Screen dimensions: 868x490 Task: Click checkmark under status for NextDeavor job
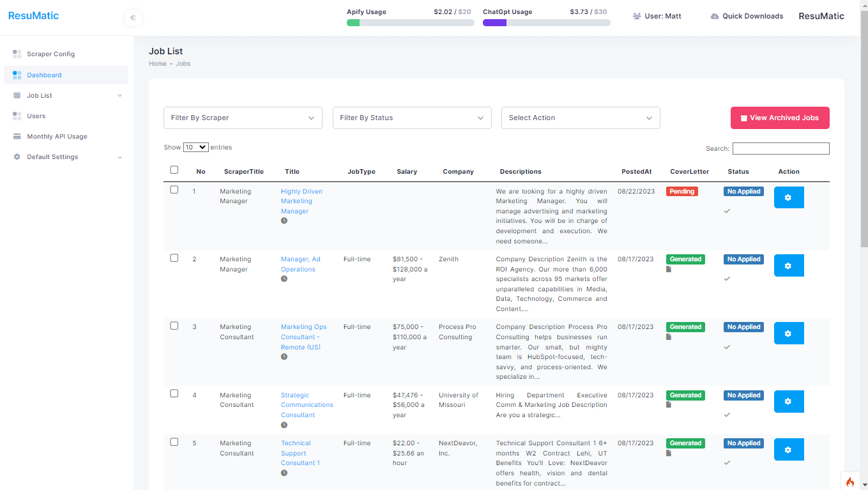coord(727,463)
